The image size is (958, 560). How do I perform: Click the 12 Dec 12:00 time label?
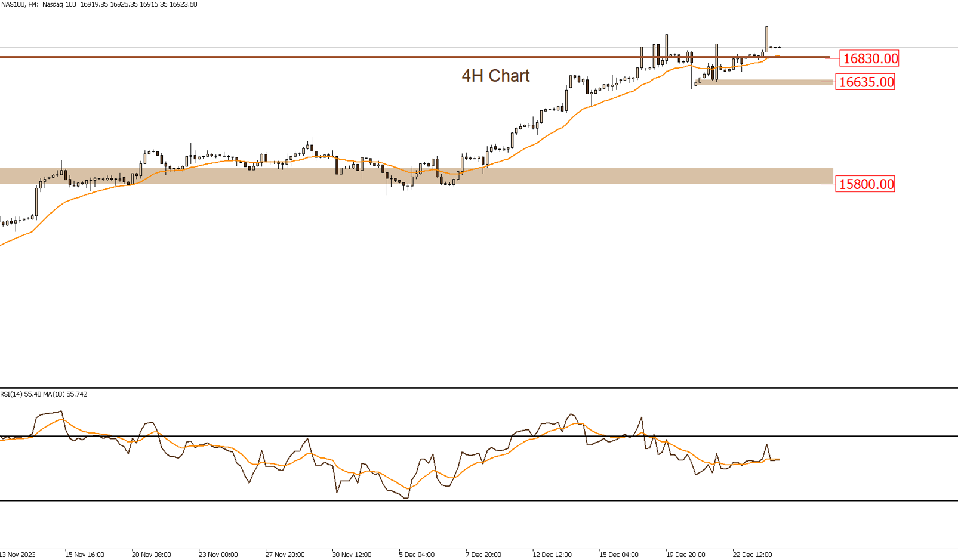tap(552, 555)
